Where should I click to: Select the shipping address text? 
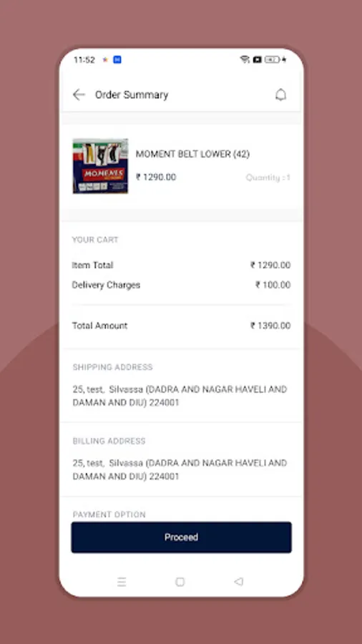pos(180,396)
